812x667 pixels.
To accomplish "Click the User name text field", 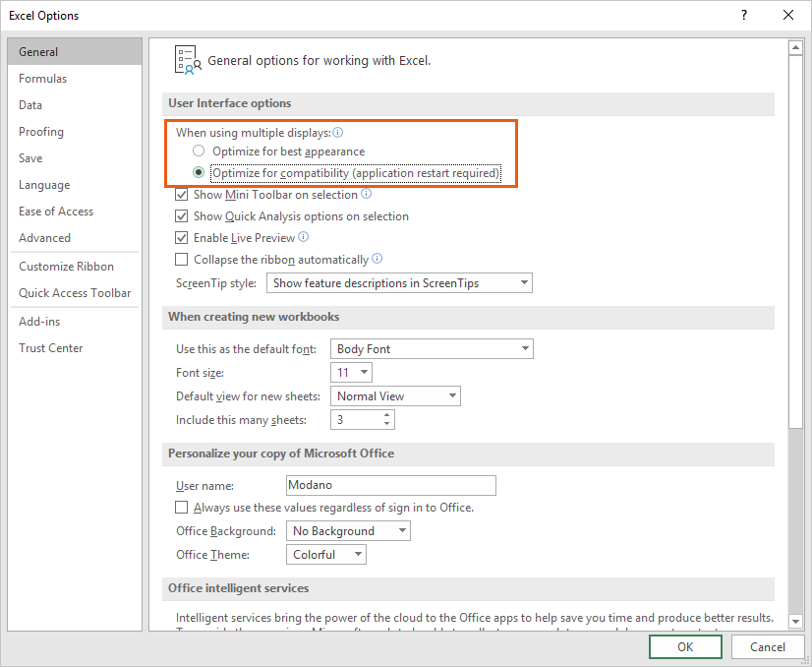I will (x=390, y=486).
